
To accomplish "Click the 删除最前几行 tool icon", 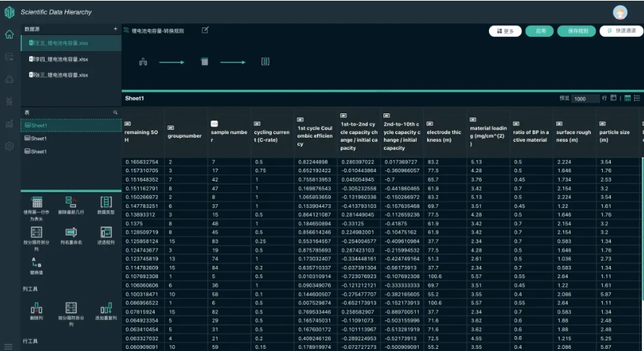I will [71, 203].
